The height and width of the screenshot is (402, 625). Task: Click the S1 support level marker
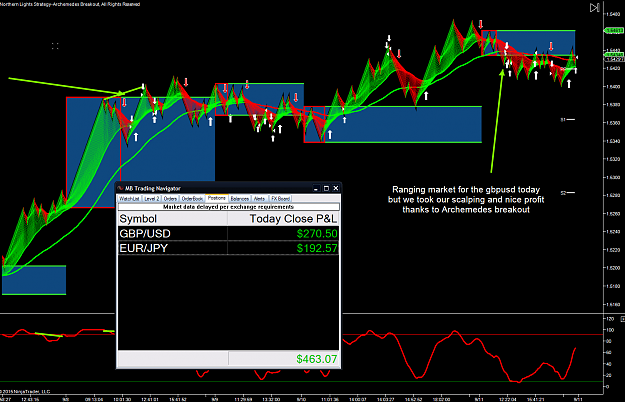(568, 119)
